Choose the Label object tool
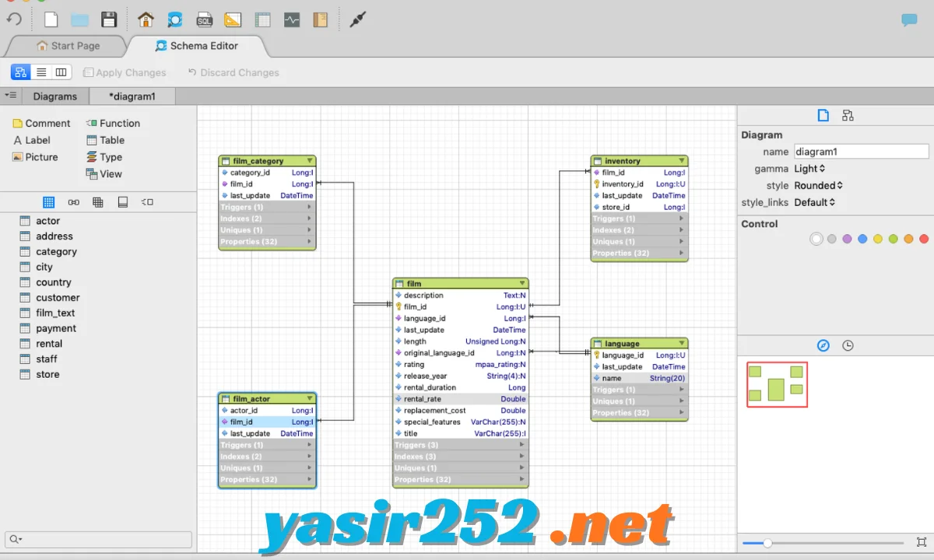 click(32, 140)
